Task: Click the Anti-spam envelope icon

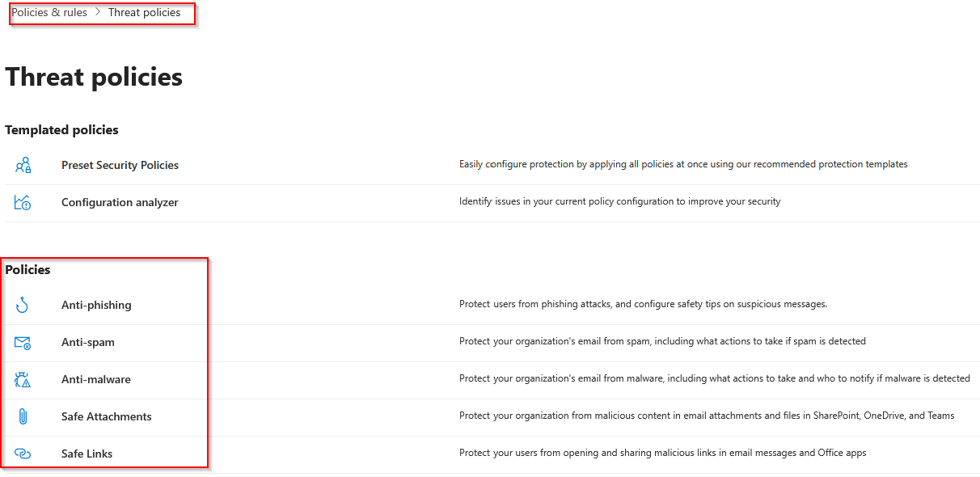Action: click(23, 342)
